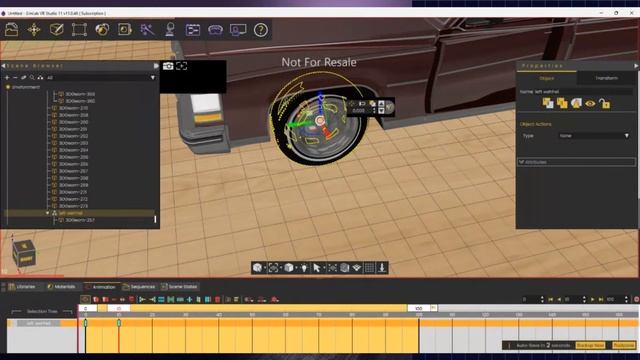Click the jump to first frame playback button
The width and height of the screenshot is (640, 360).
[550, 299]
